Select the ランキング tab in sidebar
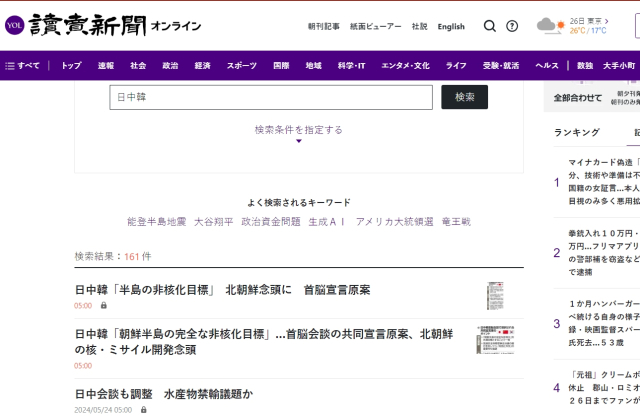Screen dimensions: 640x416 point(577,132)
